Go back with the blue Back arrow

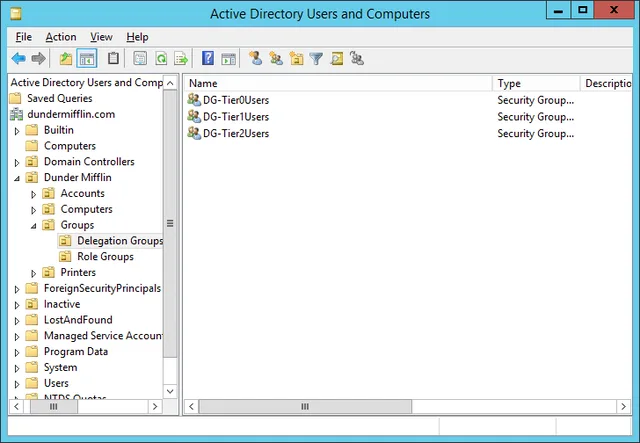(x=18, y=59)
